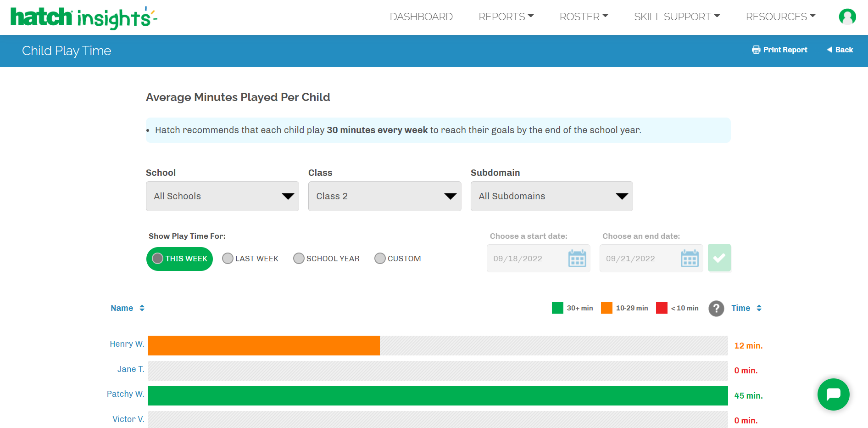The height and width of the screenshot is (428, 868).
Task: Click the green checkmark apply-dates button
Action: 719,258
